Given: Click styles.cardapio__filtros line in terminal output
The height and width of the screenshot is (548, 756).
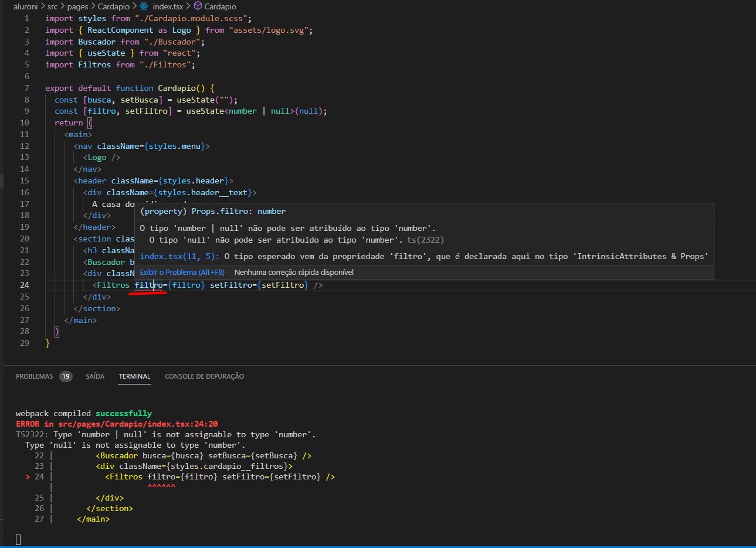Looking at the screenshot, I should 194,466.
